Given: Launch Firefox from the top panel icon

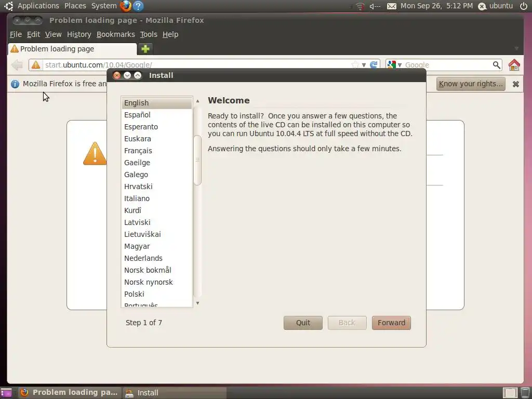Looking at the screenshot, I should click(x=126, y=6).
